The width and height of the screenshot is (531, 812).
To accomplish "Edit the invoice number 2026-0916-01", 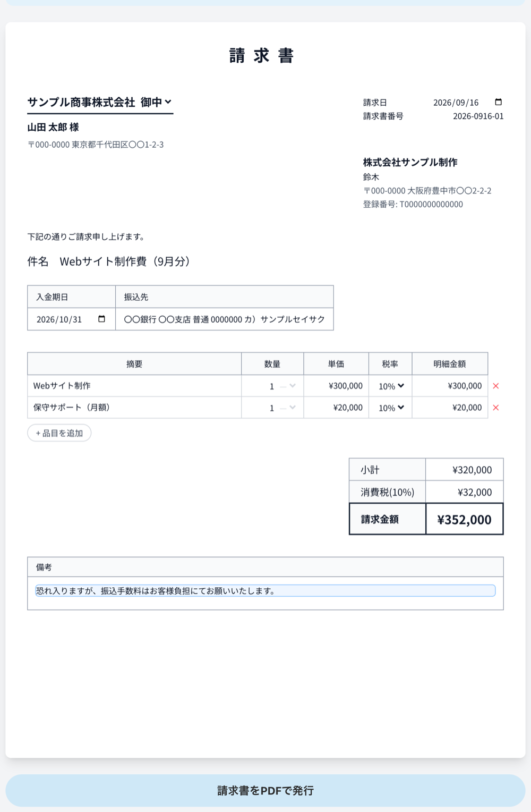I will click(478, 116).
